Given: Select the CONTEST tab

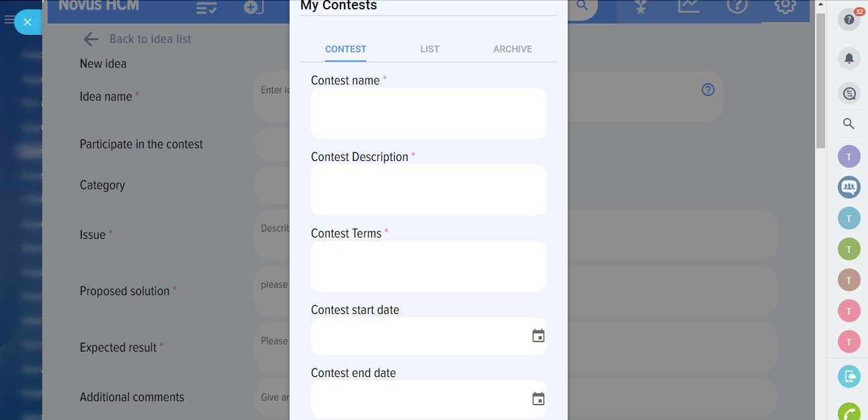Looking at the screenshot, I should [345, 49].
